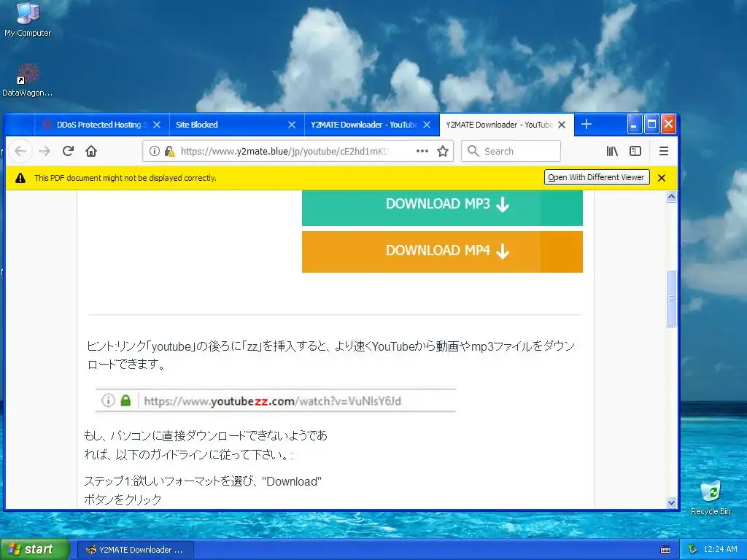Select the active Y2MATE Downloader tab

506,125
